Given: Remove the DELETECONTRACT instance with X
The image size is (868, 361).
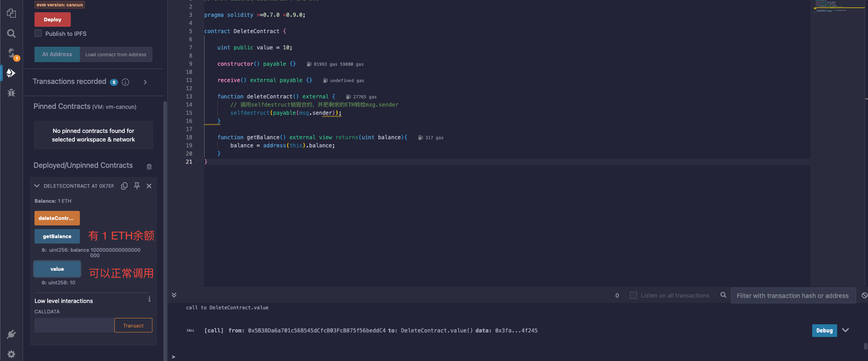Looking at the screenshot, I should click(149, 186).
